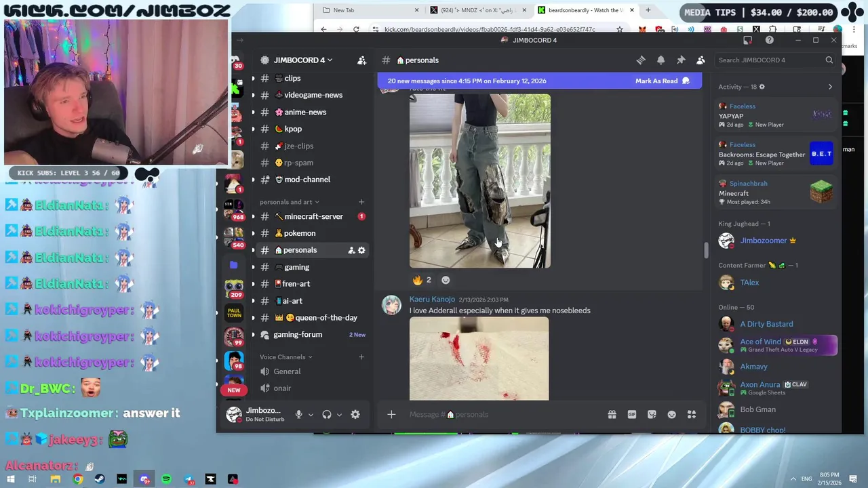Edit personals channel settings gear

(361, 250)
